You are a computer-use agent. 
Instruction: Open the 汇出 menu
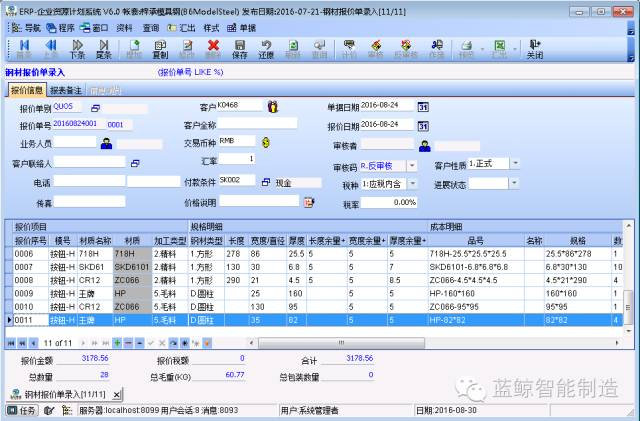(181, 28)
